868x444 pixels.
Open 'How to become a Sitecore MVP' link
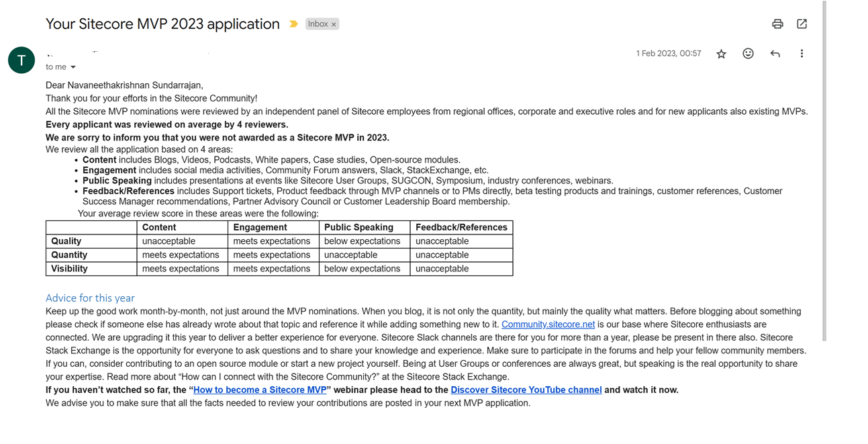pyautogui.click(x=260, y=390)
